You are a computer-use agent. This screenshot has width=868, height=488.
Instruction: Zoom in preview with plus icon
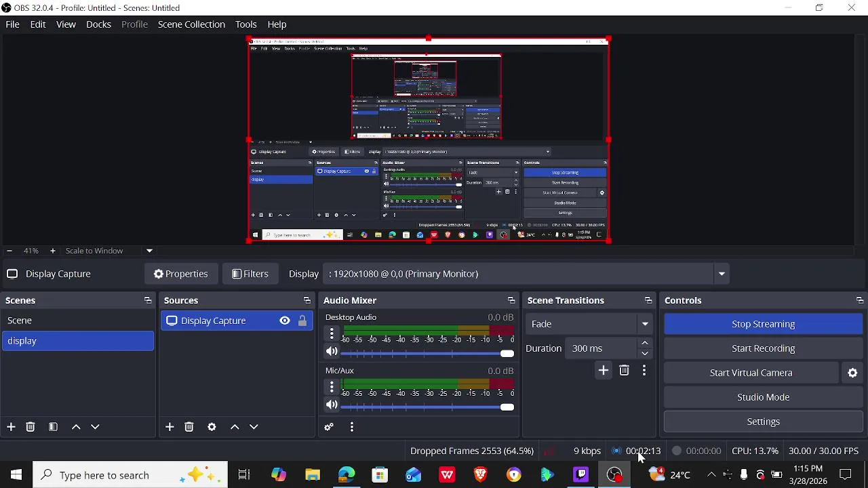tap(53, 251)
